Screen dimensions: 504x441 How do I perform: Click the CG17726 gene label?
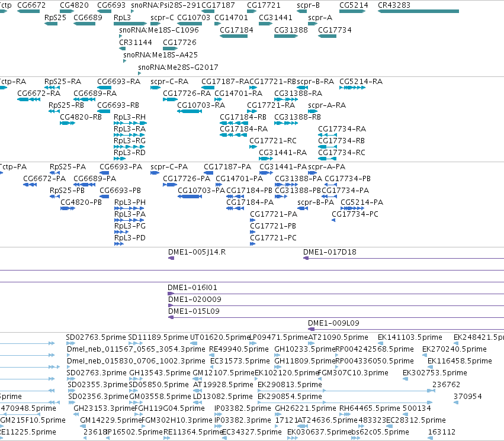coord(179,43)
